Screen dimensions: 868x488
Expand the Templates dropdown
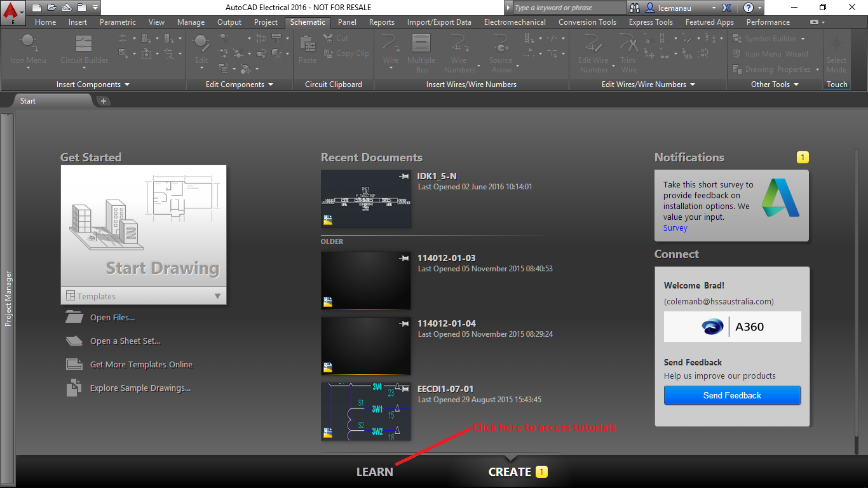point(217,296)
